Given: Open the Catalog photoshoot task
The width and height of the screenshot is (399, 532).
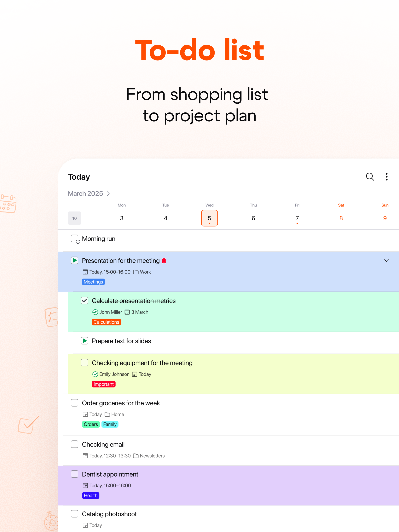Looking at the screenshot, I should (x=109, y=514).
